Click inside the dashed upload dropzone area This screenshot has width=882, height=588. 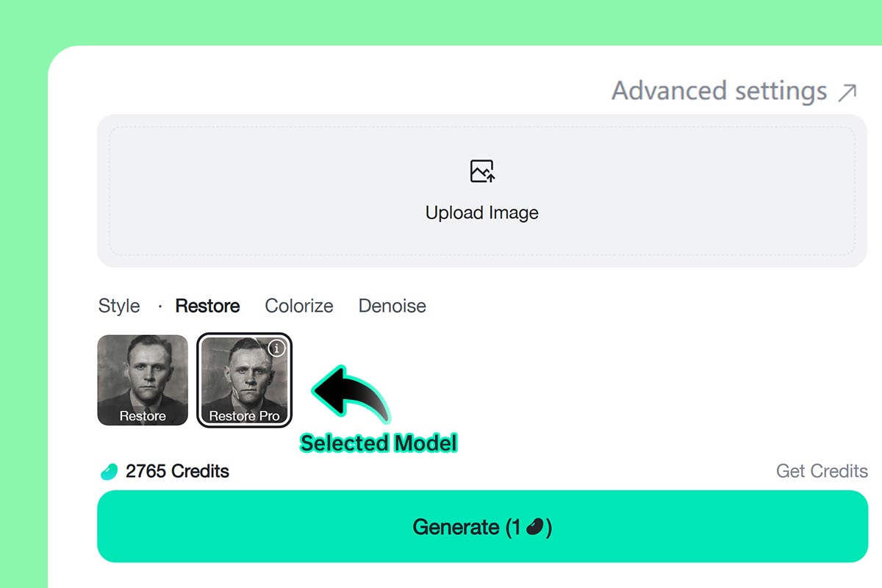click(482, 190)
